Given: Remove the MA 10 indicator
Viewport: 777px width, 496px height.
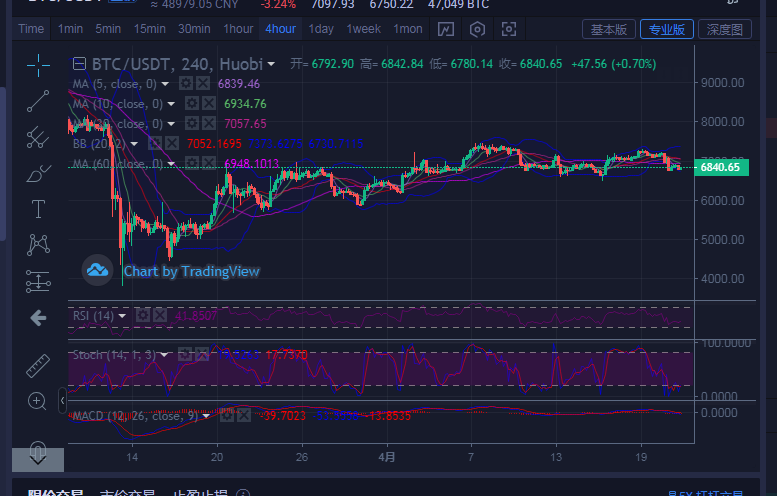Looking at the screenshot, I should (x=209, y=104).
